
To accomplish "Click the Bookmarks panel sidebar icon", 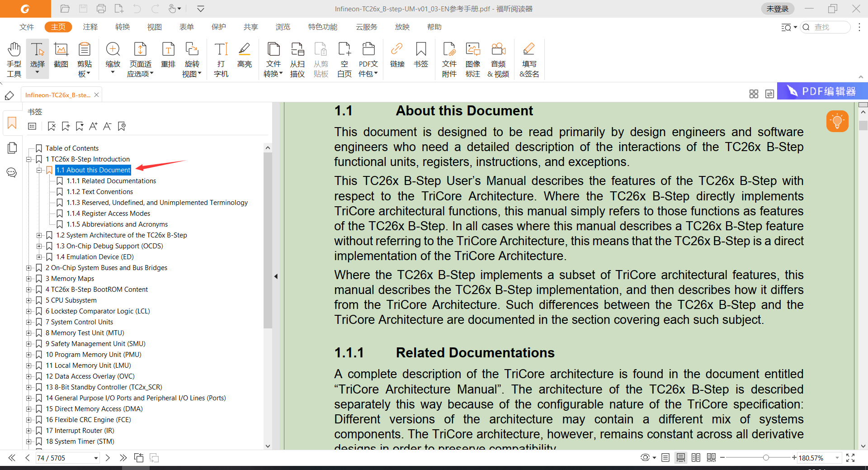I will click(x=12, y=123).
